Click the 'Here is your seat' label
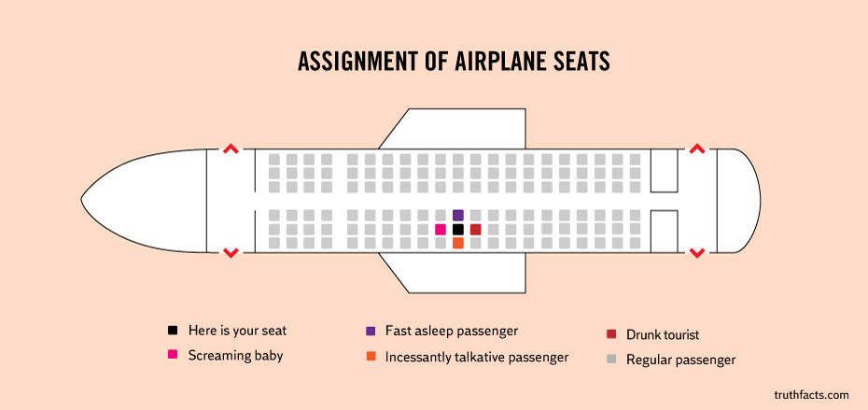 (237, 331)
